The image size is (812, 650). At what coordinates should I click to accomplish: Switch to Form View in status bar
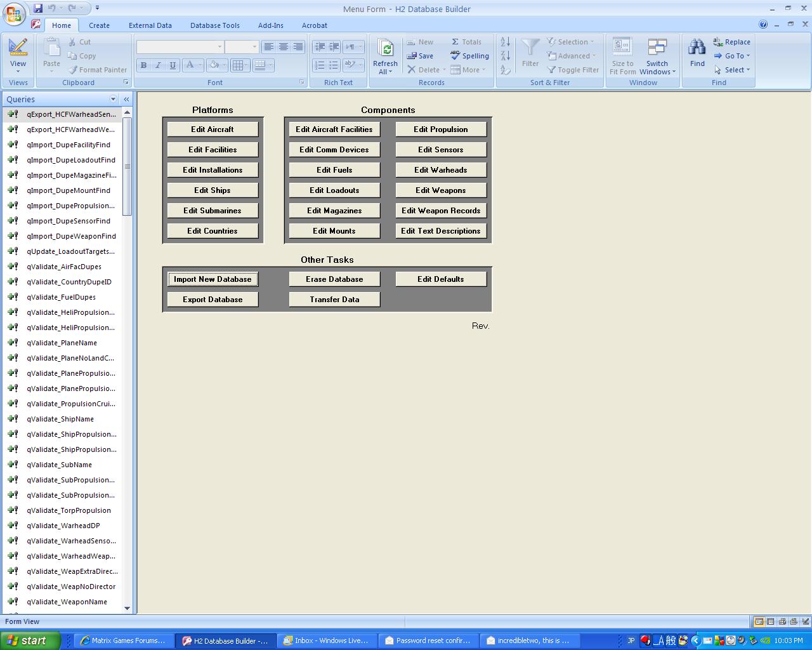[759, 621]
